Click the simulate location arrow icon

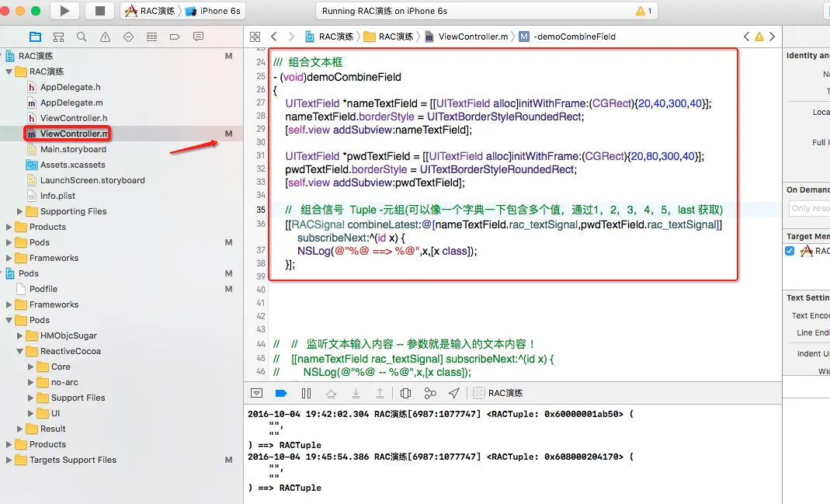(453, 393)
